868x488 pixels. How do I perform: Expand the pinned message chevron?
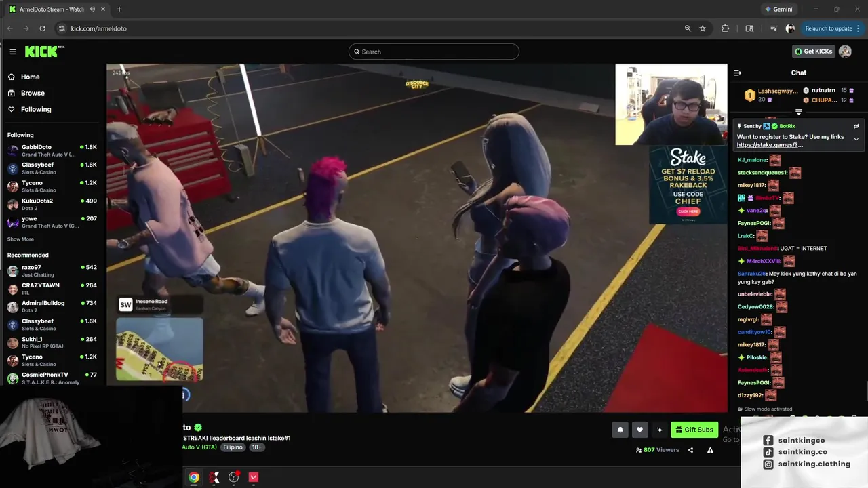(856, 140)
